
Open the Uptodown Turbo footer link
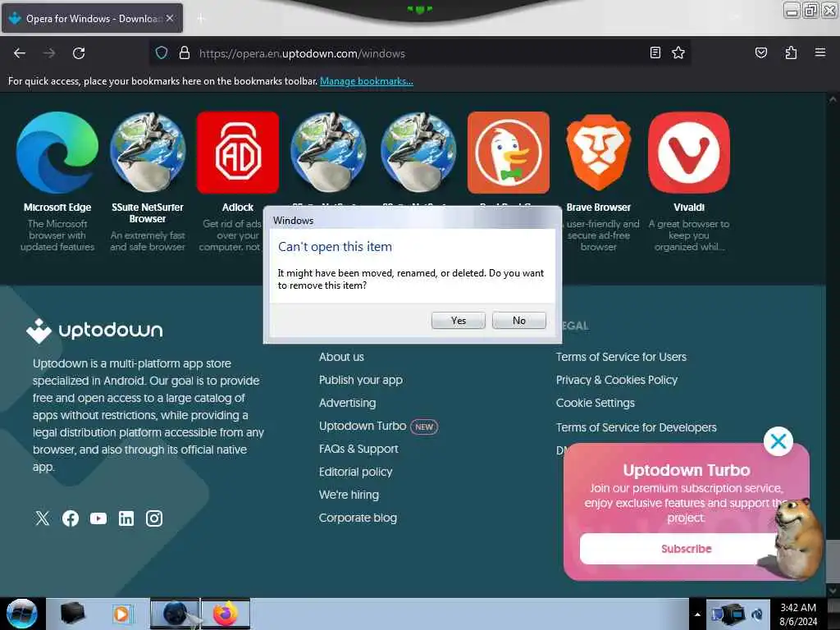pos(363,426)
